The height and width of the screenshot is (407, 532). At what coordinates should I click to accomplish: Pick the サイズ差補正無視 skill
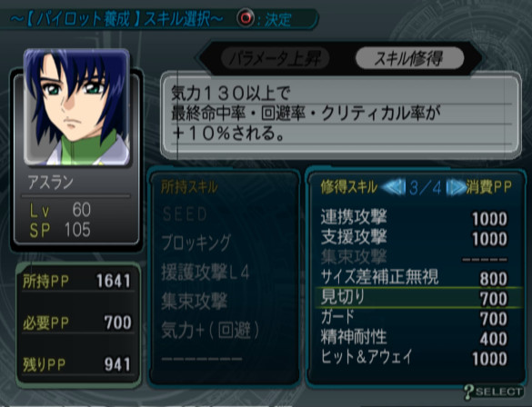coord(414,278)
